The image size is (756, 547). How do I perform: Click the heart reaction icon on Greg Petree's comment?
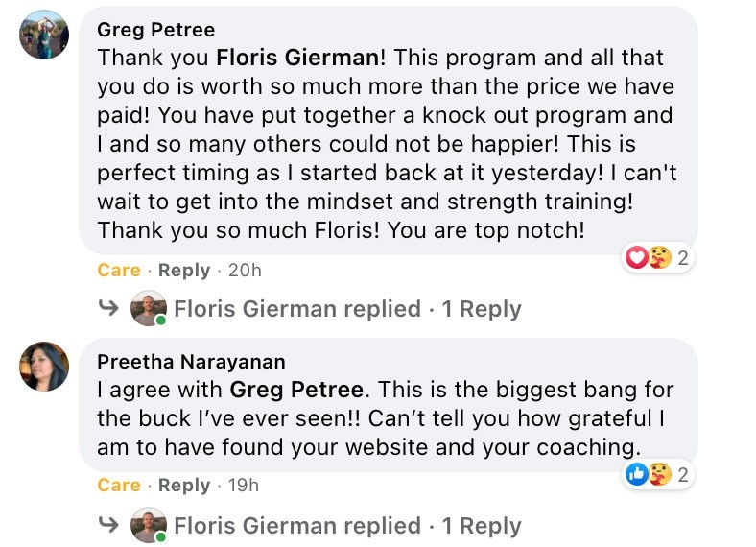click(636, 258)
